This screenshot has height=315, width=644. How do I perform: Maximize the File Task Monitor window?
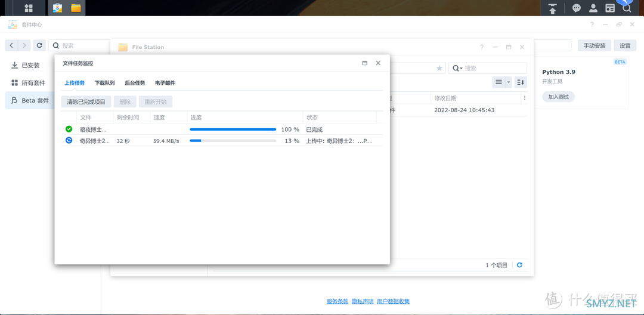coord(364,63)
